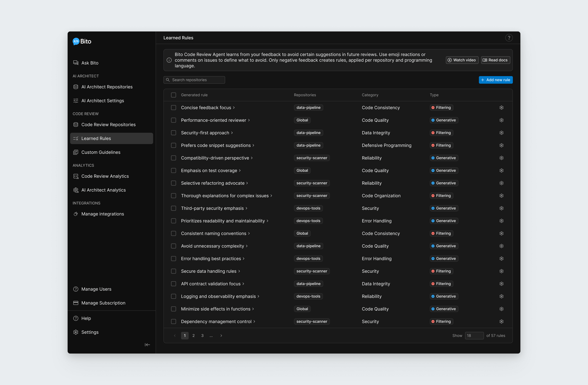Open Manage integrations
The height and width of the screenshot is (385, 588).
coord(111,214)
